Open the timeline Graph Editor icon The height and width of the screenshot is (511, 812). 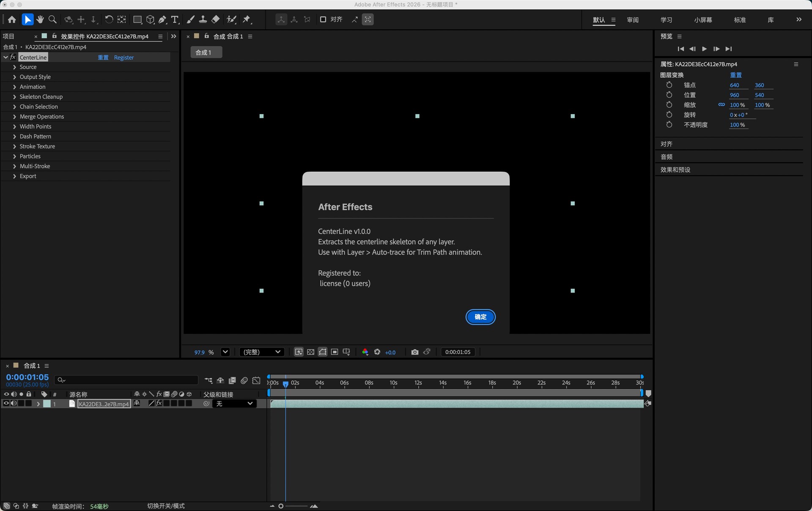(256, 381)
